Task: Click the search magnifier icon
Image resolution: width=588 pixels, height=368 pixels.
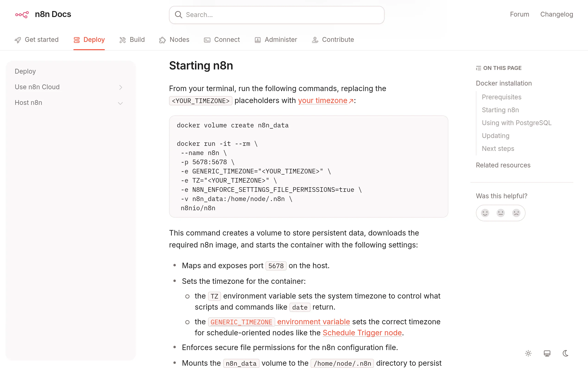Action: tap(178, 14)
